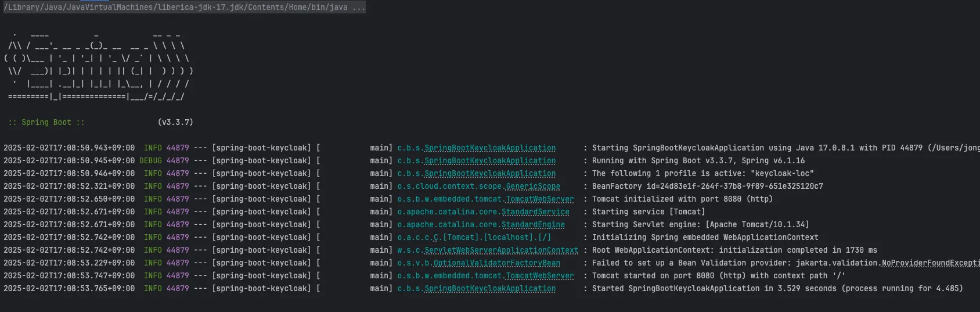This screenshot has height=312, width=980.
Task: Open SpringBootKeycloakApplication link in the 'Started ... in 3.529 seconds' row
Action: (x=490, y=289)
